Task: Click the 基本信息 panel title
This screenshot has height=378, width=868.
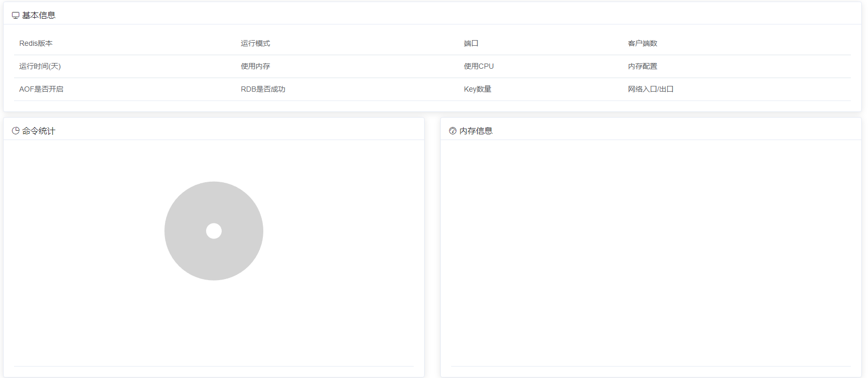Action: coord(39,16)
